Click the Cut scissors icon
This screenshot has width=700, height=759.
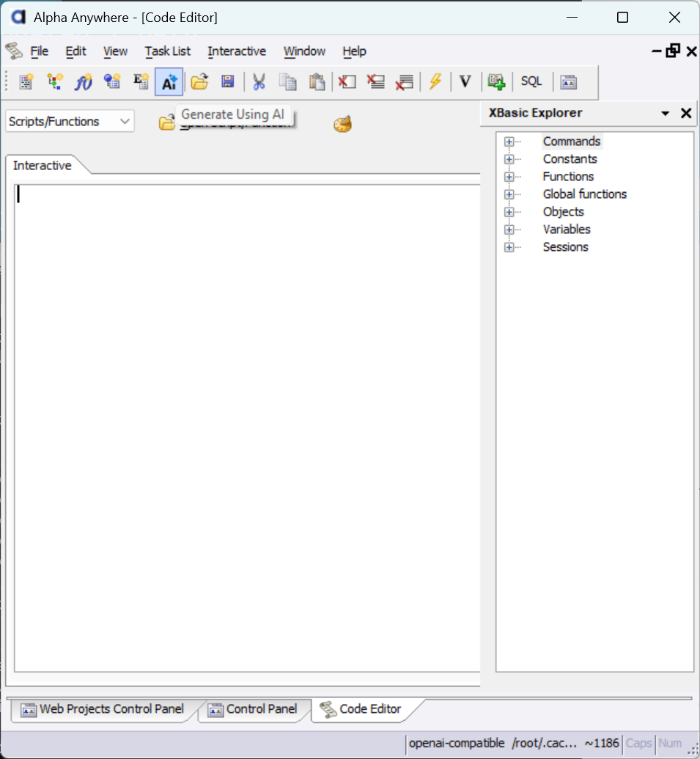click(x=259, y=82)
